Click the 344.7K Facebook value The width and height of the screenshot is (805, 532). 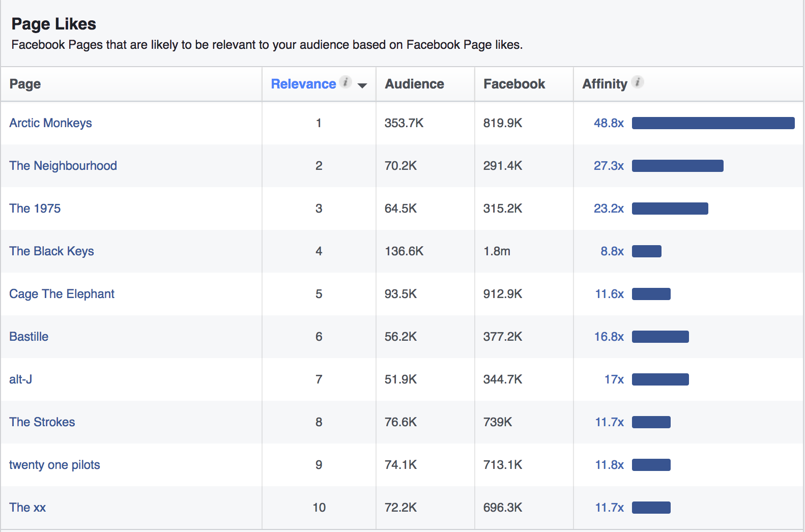503,379
